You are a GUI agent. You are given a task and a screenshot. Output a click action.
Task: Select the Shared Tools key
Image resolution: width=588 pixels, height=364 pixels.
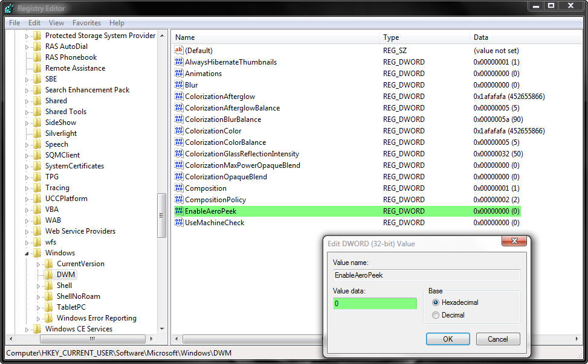(66, 112)
